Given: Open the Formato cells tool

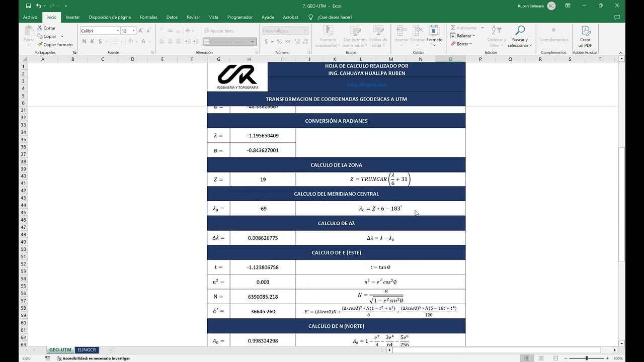Looking at the screenshot, I should click(x=435, y=36).
